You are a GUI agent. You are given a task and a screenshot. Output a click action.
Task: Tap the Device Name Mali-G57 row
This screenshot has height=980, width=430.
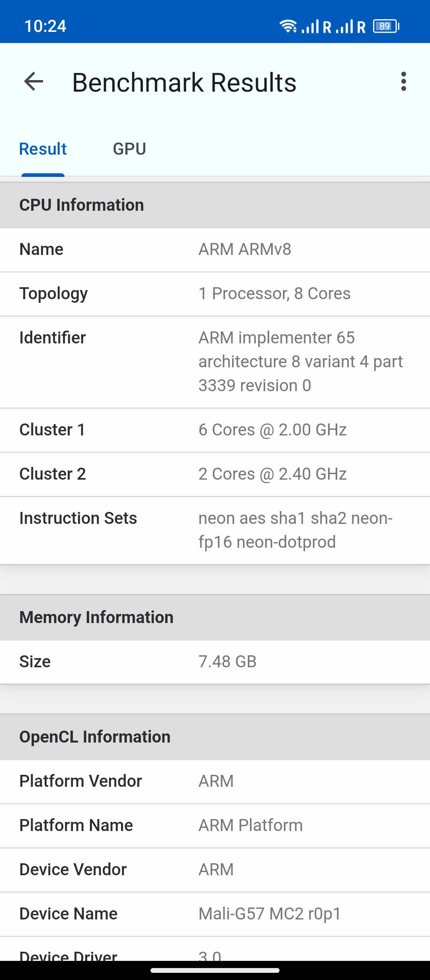click(x=215, y=914)
